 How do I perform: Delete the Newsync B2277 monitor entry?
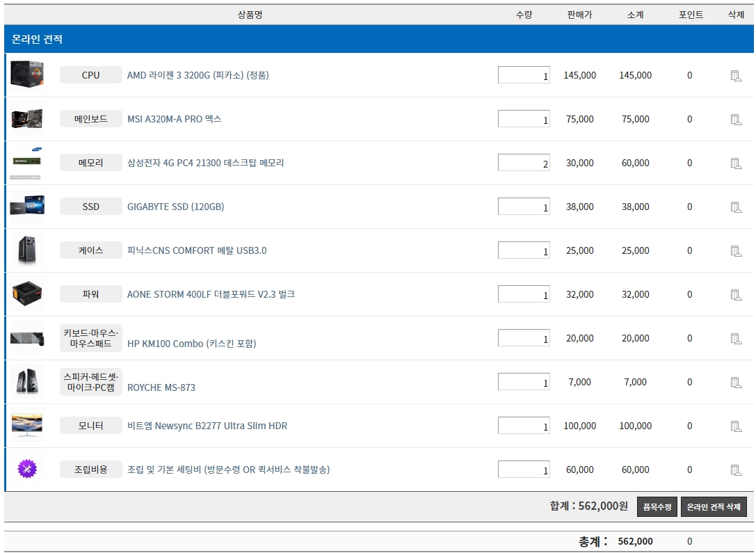pyautogui.click(x=736, y=426)
